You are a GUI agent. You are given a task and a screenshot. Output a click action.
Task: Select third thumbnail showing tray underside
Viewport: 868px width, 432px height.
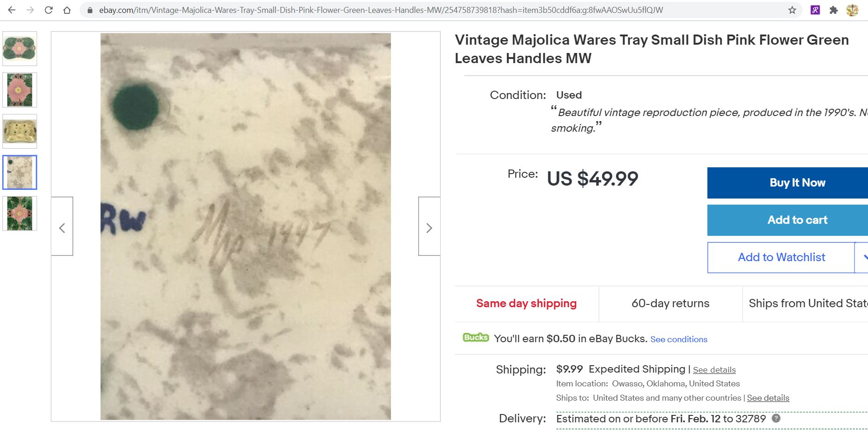tap(20, 131)
